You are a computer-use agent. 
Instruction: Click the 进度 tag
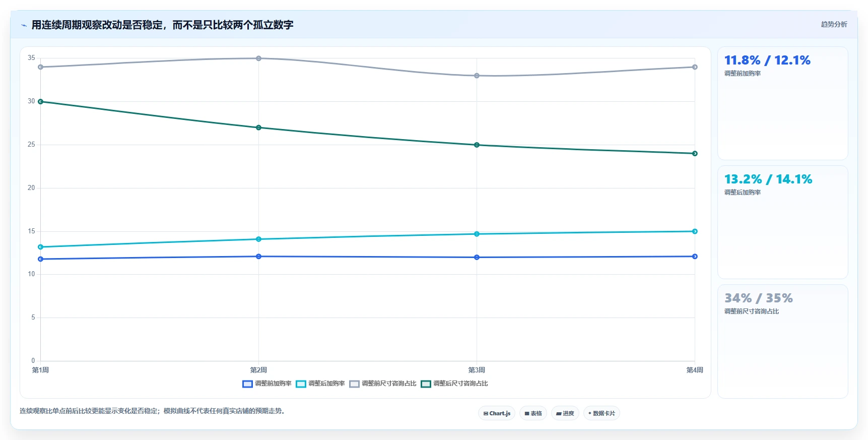click(565, 413)
